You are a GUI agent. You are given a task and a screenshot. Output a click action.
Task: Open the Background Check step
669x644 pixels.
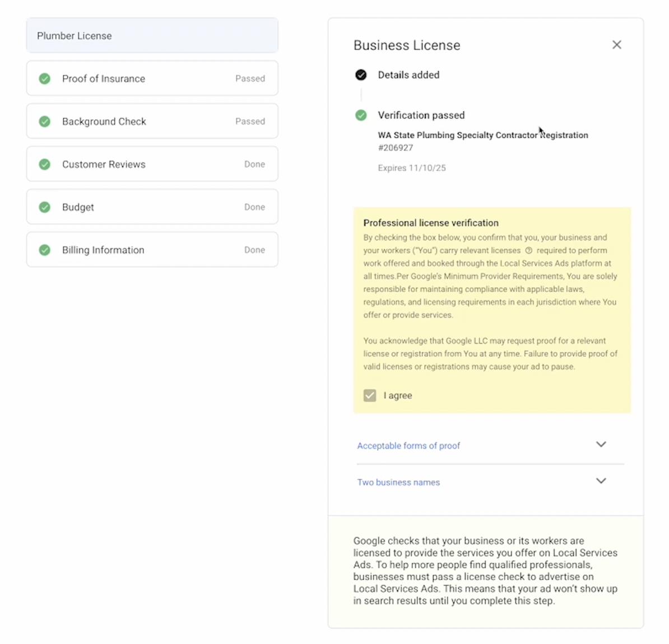coord(152,121)
